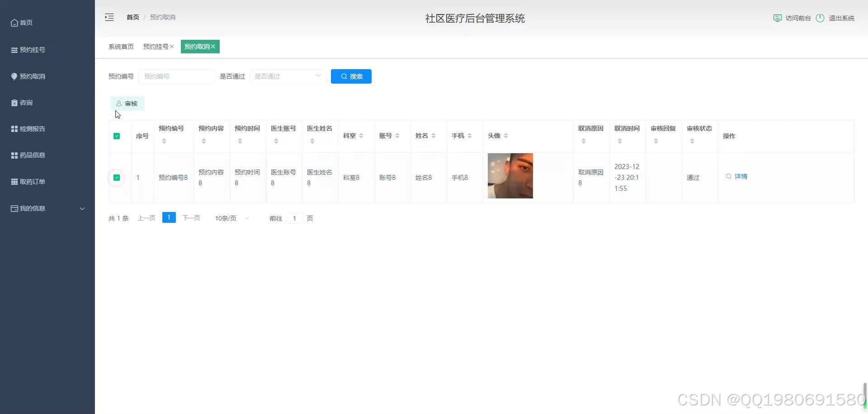Sort by 医生账号 column arrows

coord(276,141)
